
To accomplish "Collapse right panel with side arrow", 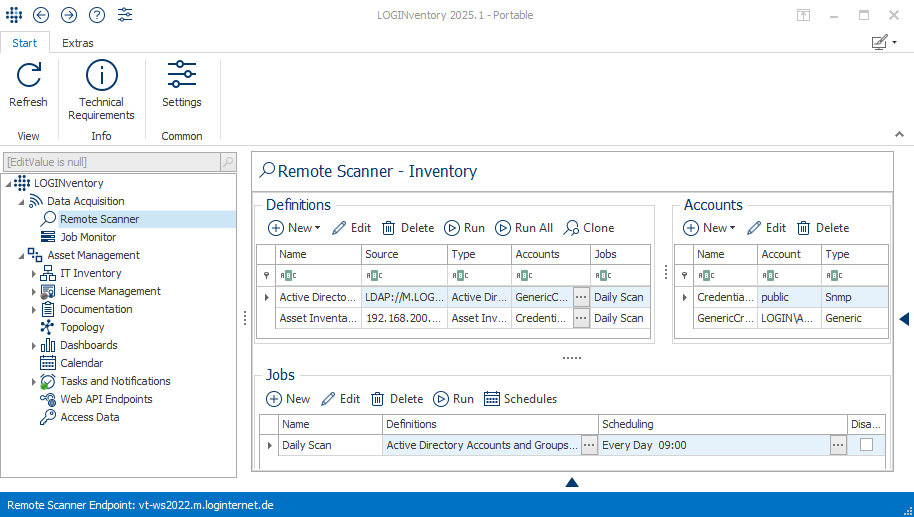I will coord(904,319).
